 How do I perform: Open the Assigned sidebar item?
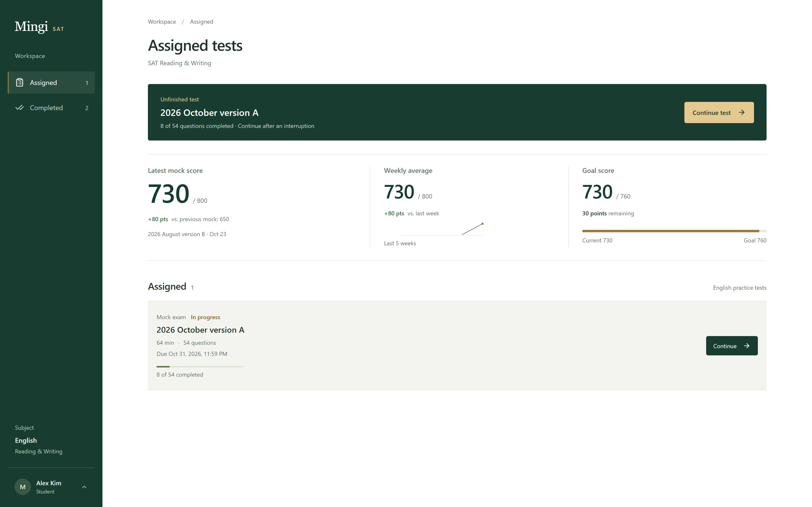click(x=51, y=83)
